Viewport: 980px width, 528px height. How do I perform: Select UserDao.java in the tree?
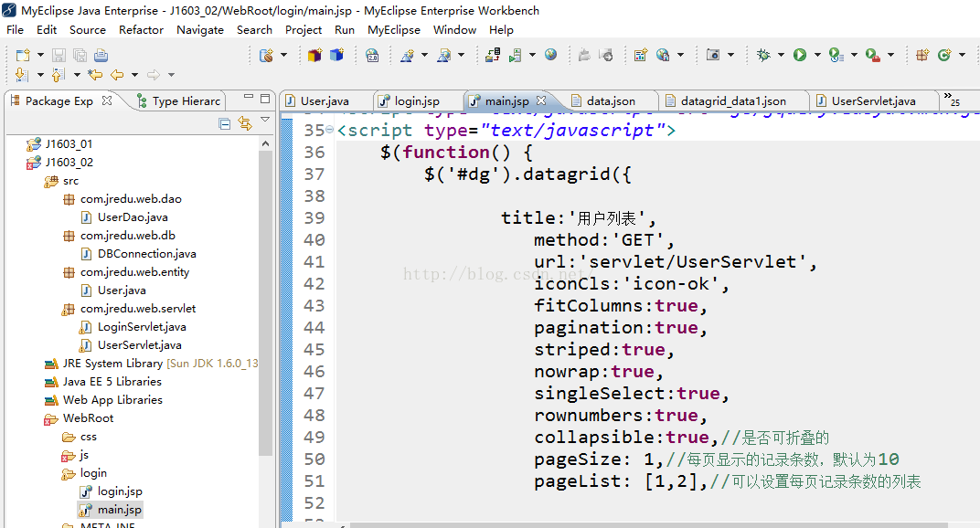[x=133, y=216]
